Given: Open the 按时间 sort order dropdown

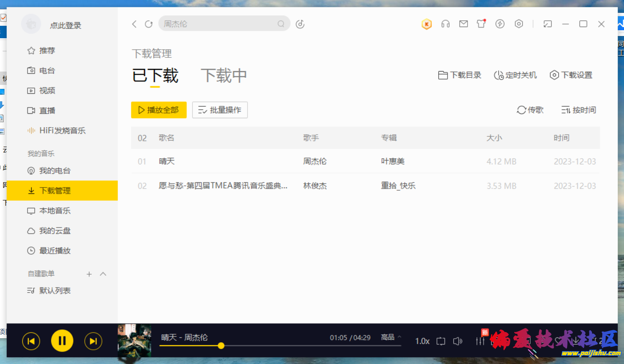Looking at the screenshot, I should (x=579, y=110).
